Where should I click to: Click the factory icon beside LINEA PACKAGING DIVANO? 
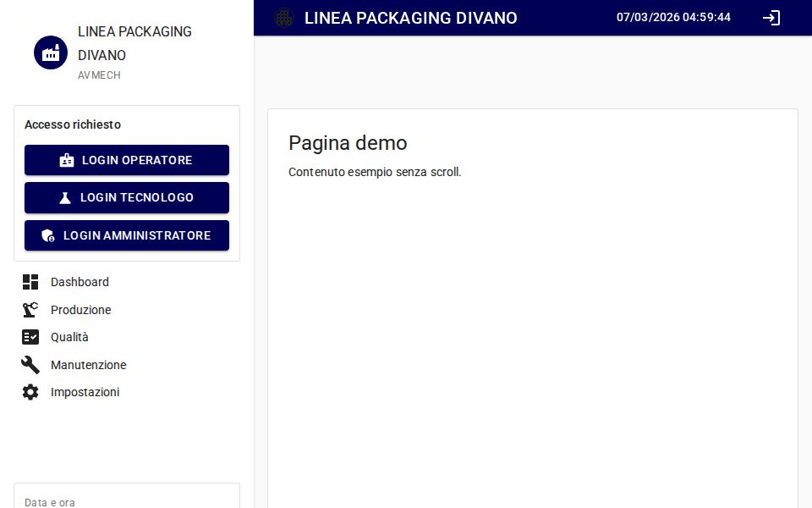click(50, 52)
